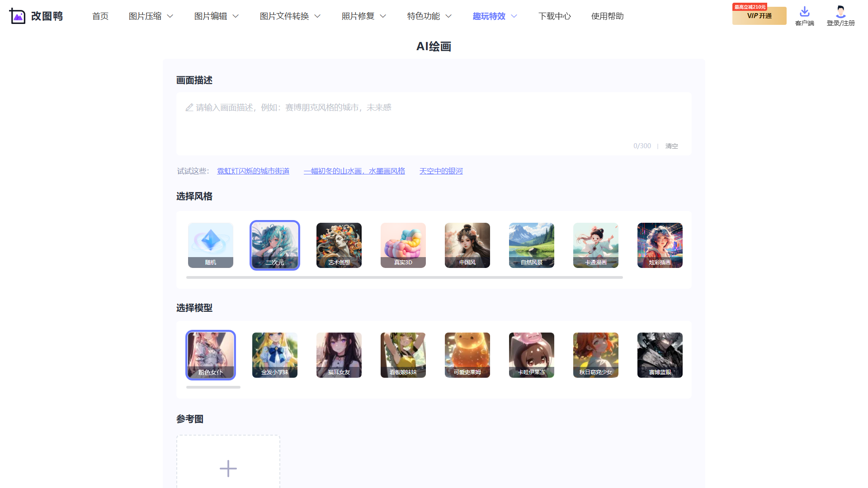
Task: Use suggestion 霓虹灯闪烁的城市街道
Action: point(253,171)
